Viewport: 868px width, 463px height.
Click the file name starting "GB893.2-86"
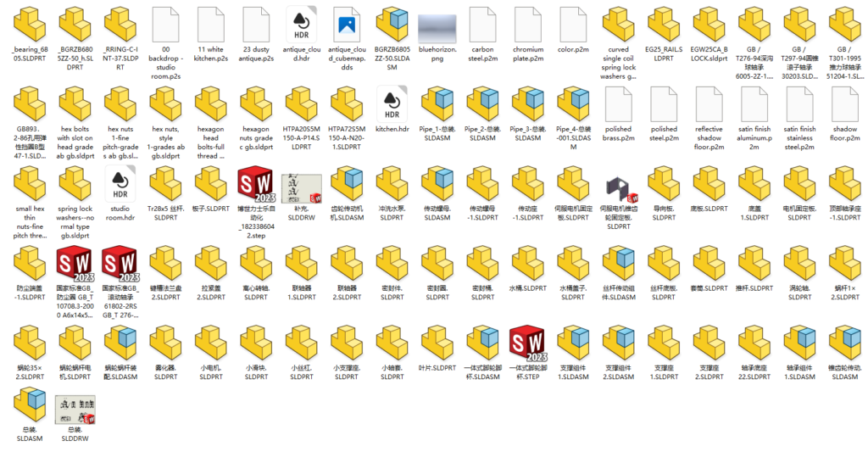[30, 142]
